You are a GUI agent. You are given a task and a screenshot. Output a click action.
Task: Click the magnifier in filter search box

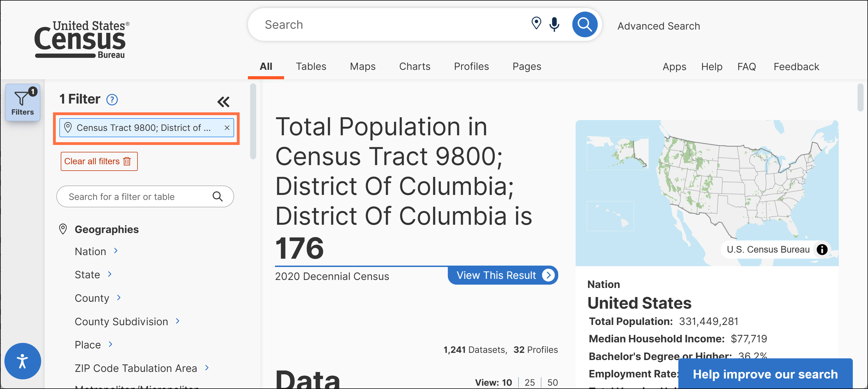[x=218, y=197]
